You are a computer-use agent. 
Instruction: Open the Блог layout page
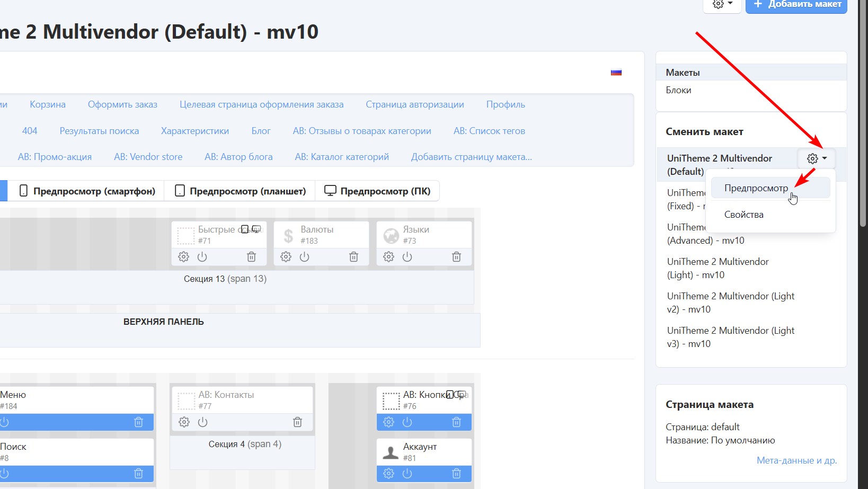click(x=261, y=131)
